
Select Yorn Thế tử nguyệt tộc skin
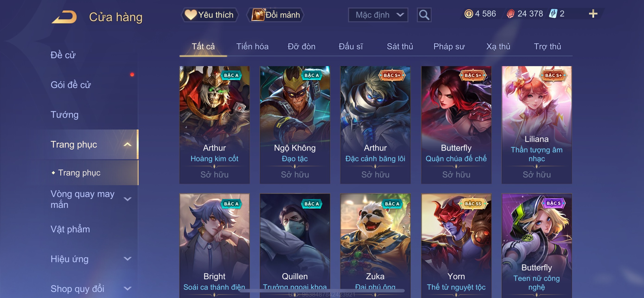[x=456, y=246]
